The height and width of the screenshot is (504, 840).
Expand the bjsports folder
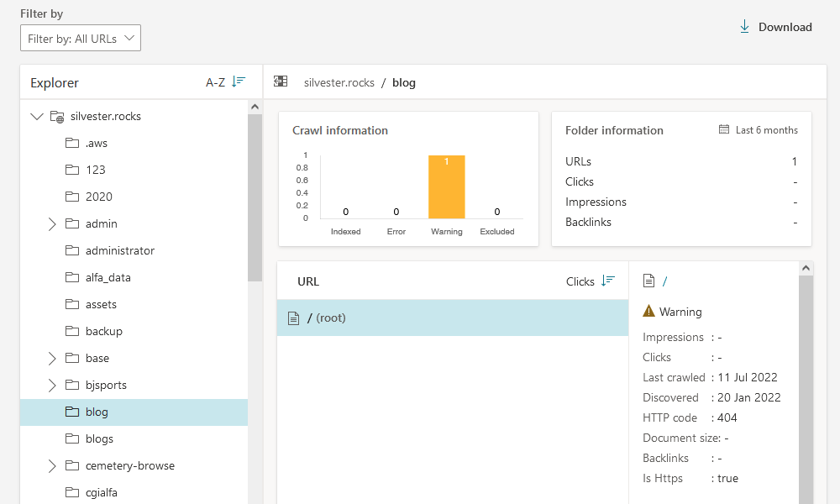(x=52, y=386)
